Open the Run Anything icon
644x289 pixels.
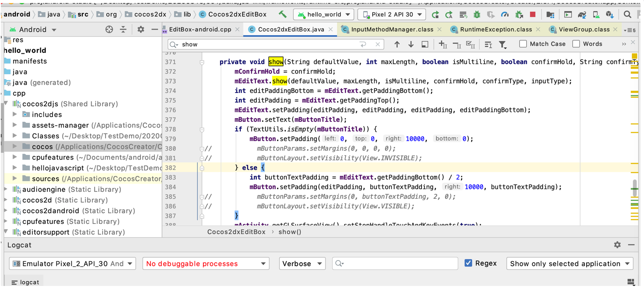click(x=568, y=14)
